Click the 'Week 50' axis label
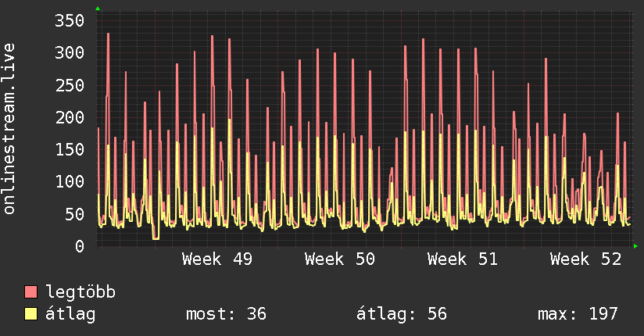The width and height of the screenshot is (644, 336). point(340,259)
